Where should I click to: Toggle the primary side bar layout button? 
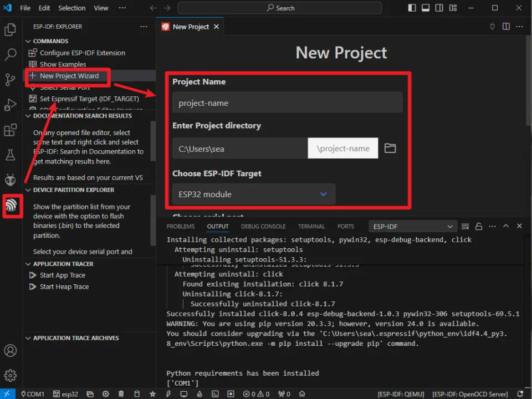tap(412, 8)
